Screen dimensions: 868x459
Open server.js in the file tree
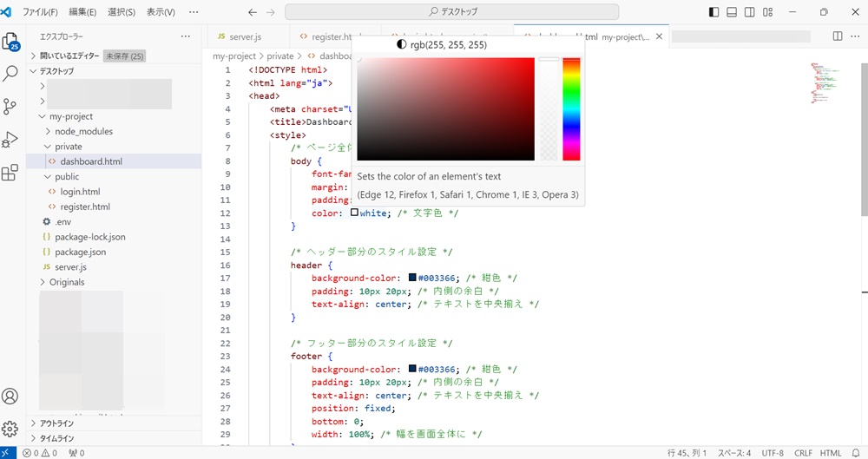(114, 267)
